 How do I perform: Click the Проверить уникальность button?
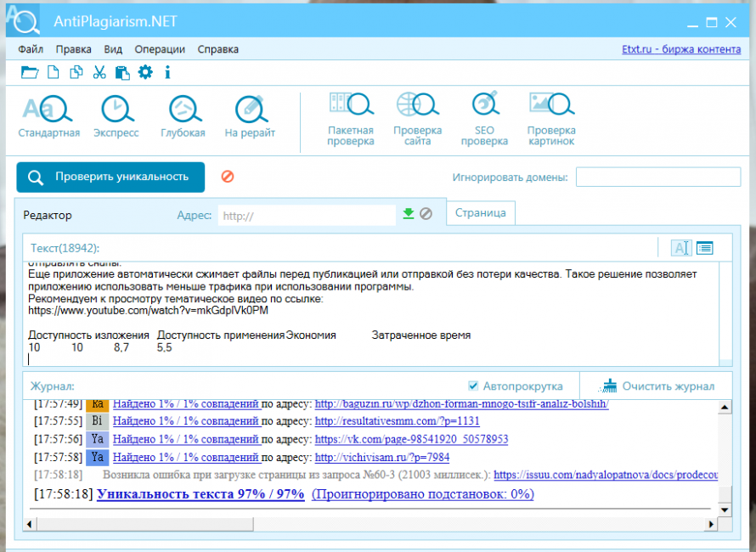[x=110, y=177]
